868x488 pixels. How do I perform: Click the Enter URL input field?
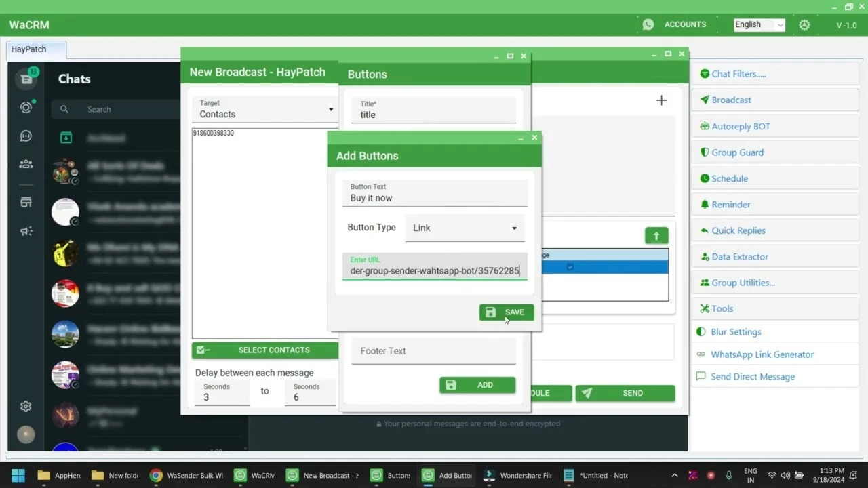click(435, 266)
